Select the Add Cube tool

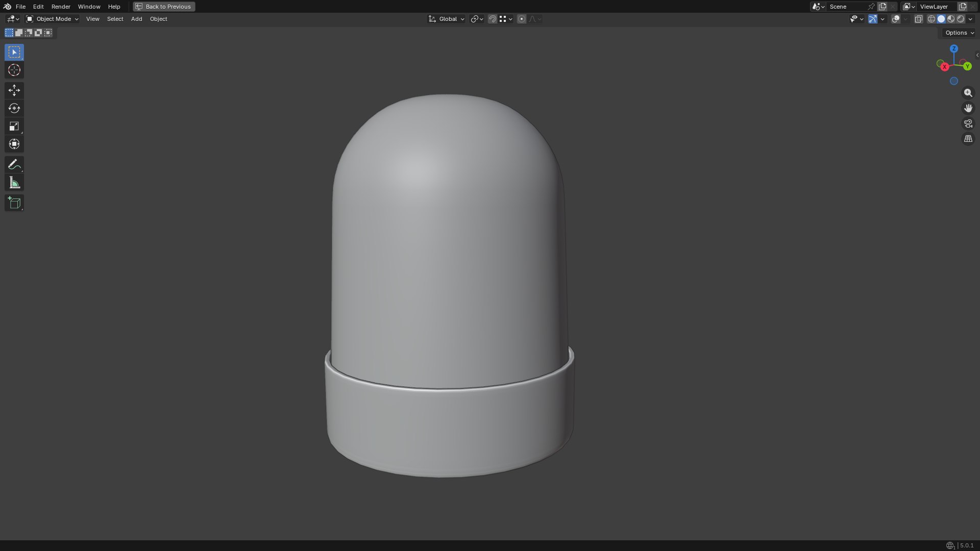(14, 203)
